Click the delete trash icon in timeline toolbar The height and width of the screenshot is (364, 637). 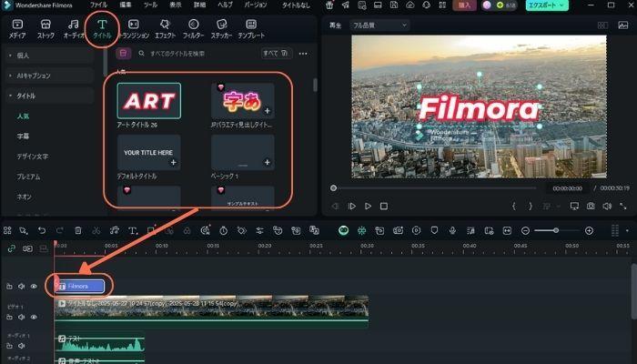(78, 231)
